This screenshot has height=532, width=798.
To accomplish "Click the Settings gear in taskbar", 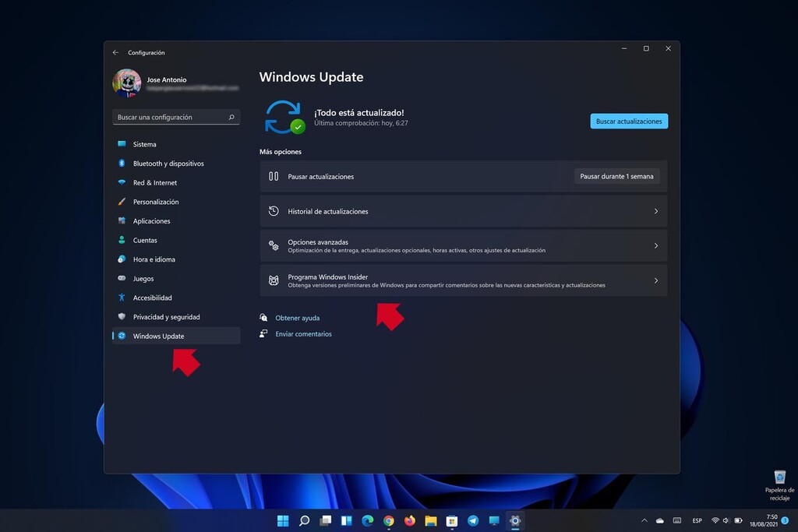I will [x=515, y=520].
